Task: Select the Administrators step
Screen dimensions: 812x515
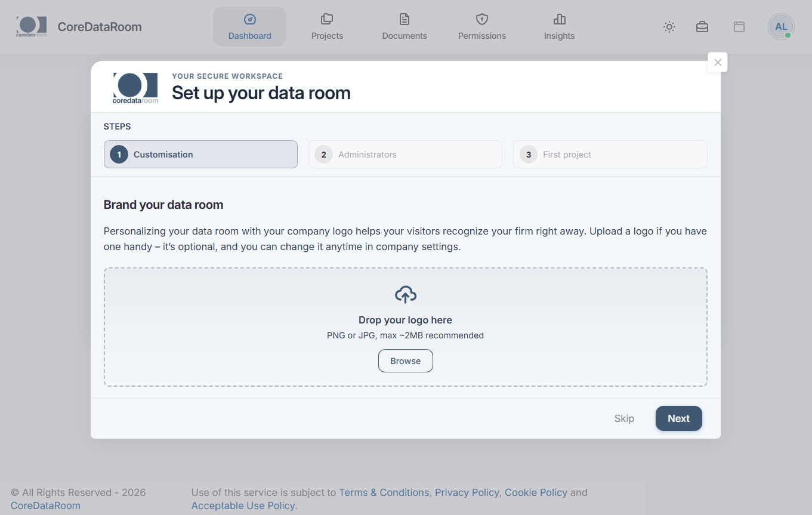Action: coord(405,155)
